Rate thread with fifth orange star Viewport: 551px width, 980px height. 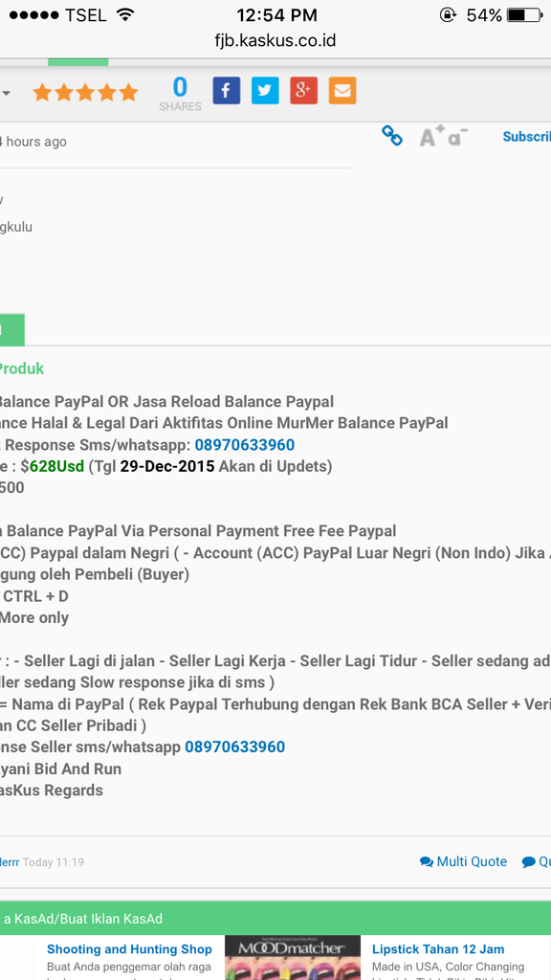coord(128,93)
